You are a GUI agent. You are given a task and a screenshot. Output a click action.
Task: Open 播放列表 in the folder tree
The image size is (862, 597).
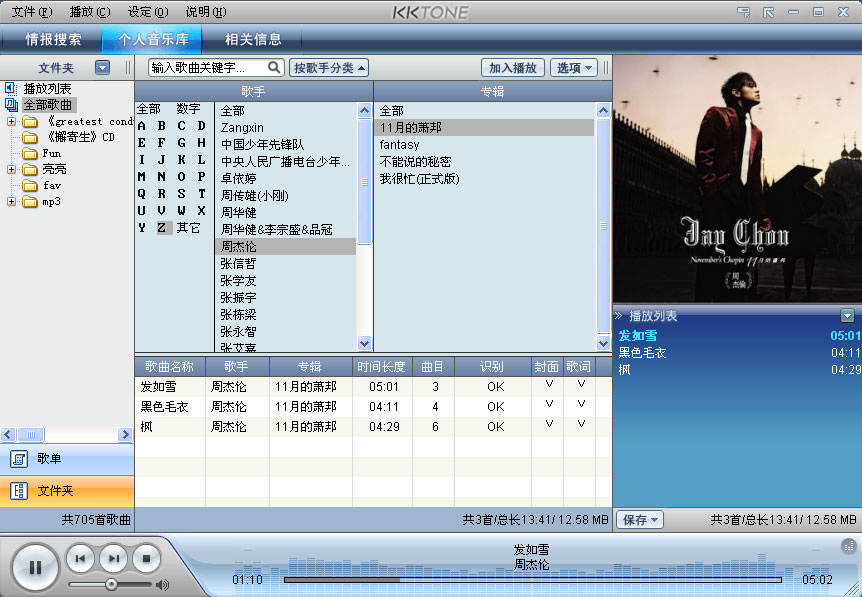click(x=47, y=89)
